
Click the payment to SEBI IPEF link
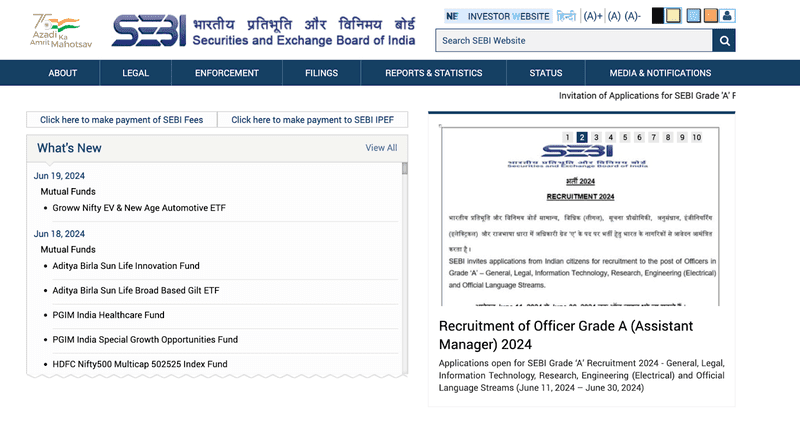pyautogui.click(x=312, y=120)
